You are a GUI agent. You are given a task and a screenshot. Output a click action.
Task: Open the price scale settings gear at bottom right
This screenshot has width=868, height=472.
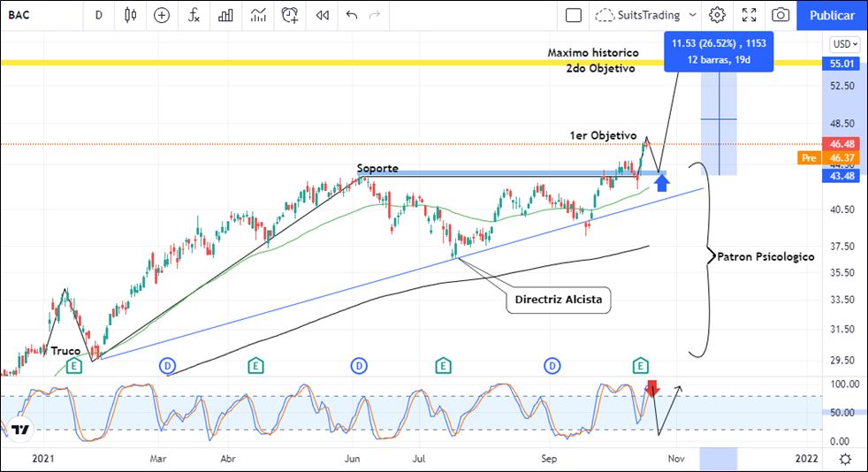click(845, 459)
